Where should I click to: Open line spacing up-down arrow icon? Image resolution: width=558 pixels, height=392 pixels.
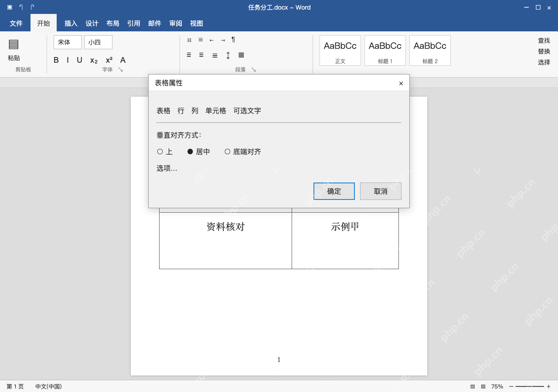pos(228,55)
